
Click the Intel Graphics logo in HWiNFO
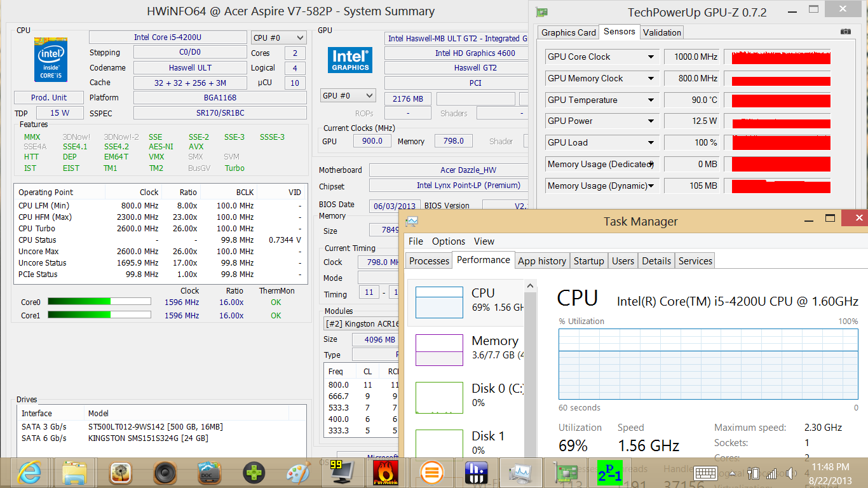click(x=350, y=60)
